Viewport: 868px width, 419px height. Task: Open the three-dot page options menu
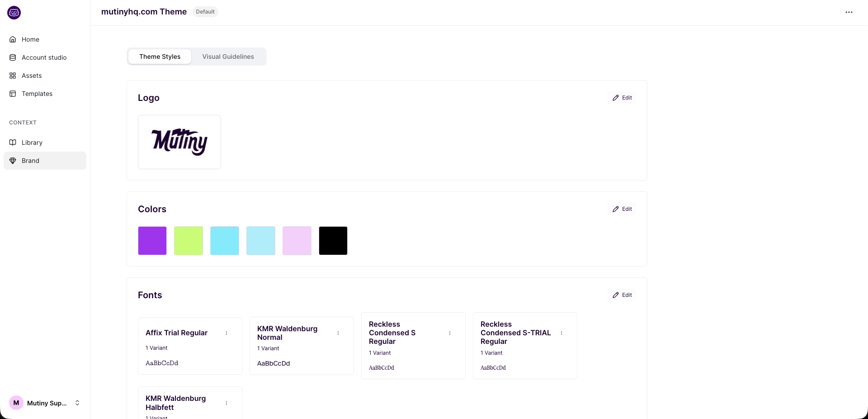849,12
